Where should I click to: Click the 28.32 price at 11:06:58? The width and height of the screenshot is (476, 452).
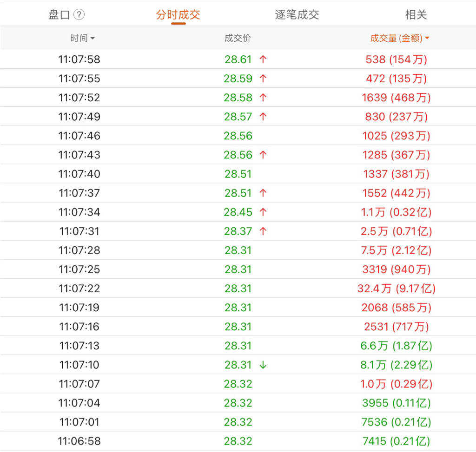point(238,441)
